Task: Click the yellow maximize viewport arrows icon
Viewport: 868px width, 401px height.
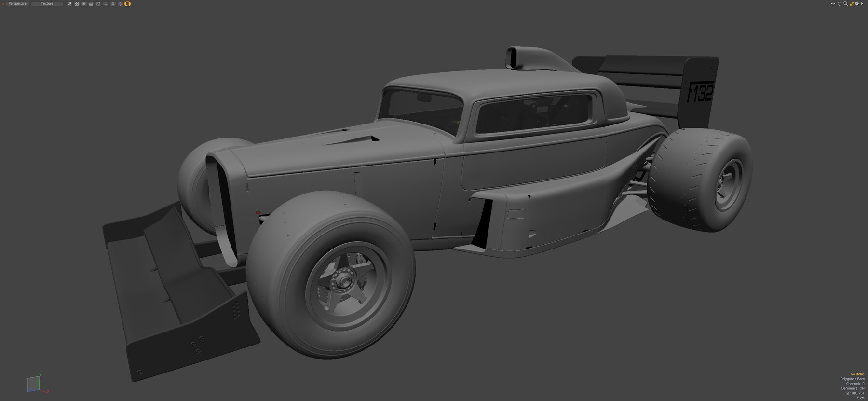Action: point(852,4)
